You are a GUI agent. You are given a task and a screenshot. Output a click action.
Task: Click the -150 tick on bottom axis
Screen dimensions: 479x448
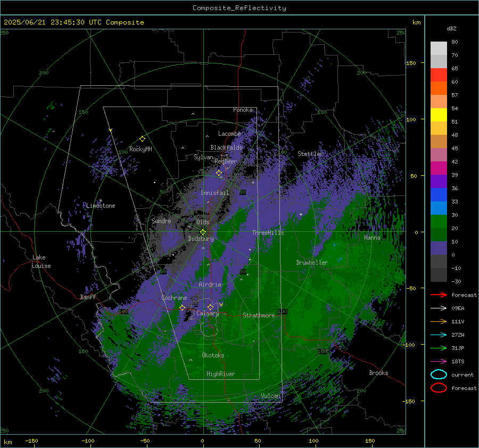(31, 441)
